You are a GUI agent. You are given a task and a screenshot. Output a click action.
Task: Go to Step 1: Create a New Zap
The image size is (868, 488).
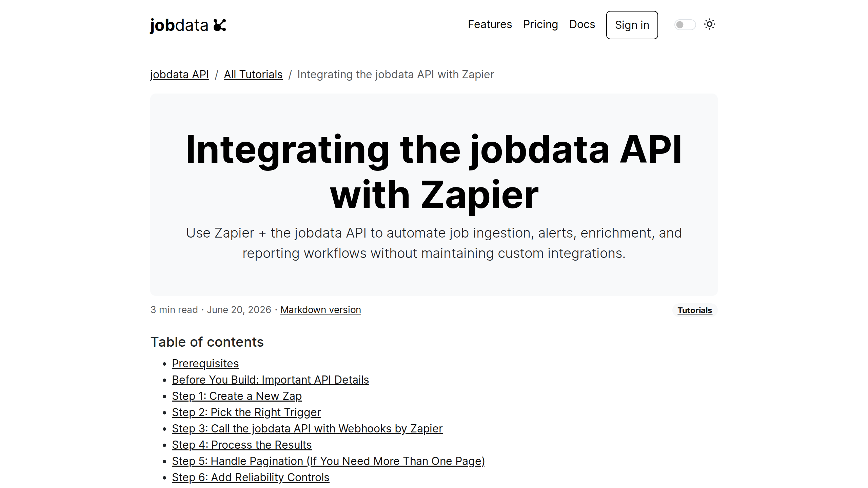237,396
